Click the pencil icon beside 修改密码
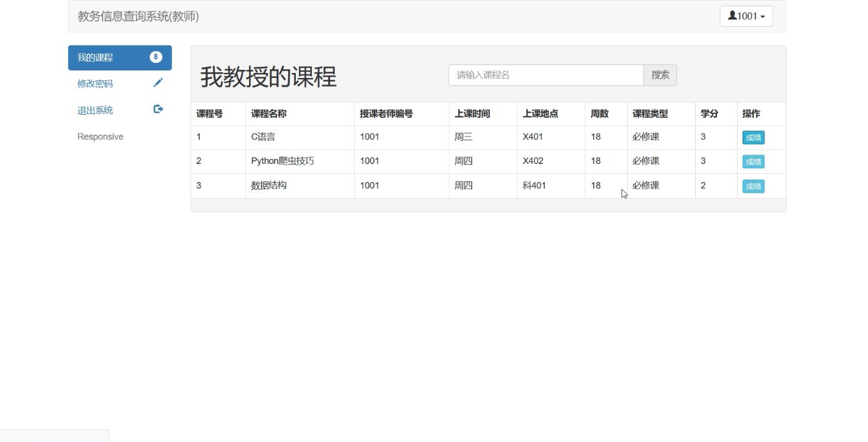868x442 pixels. tap(158, 83)
